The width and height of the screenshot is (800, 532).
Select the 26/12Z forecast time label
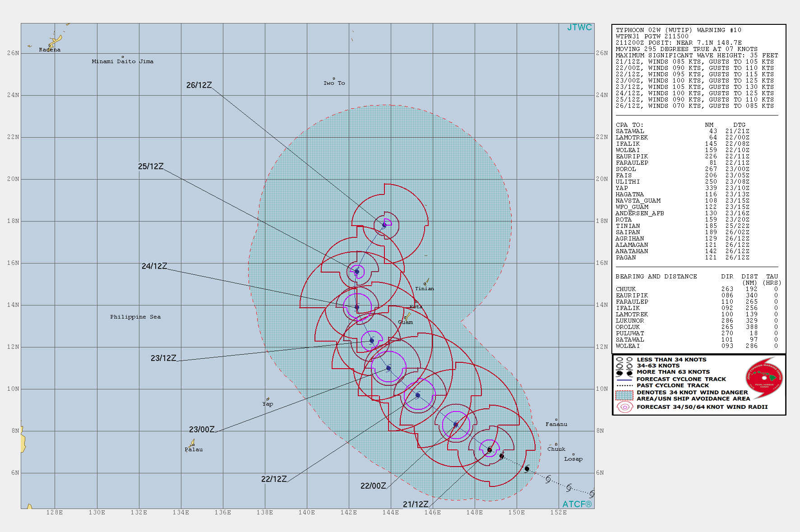(x=199, y=85)
